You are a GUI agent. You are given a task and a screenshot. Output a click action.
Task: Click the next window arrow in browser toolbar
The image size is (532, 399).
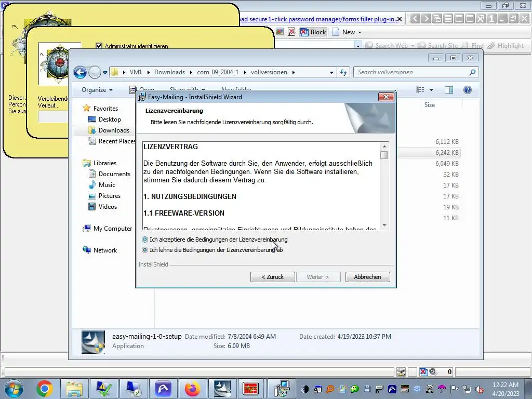point(426,18)
